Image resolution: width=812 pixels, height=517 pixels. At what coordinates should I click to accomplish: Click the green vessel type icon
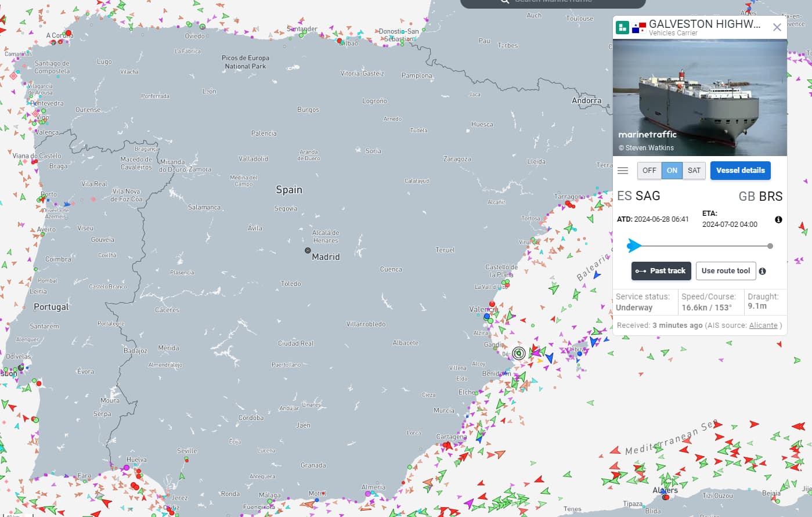point(622,27)
